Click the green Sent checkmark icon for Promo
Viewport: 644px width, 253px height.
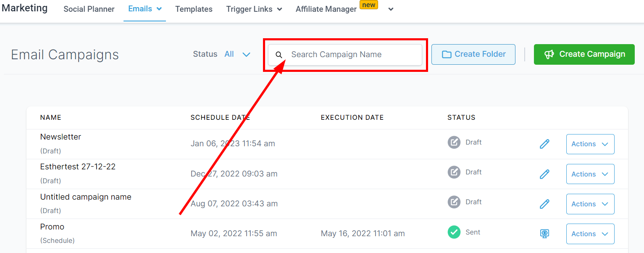[454, 232]
